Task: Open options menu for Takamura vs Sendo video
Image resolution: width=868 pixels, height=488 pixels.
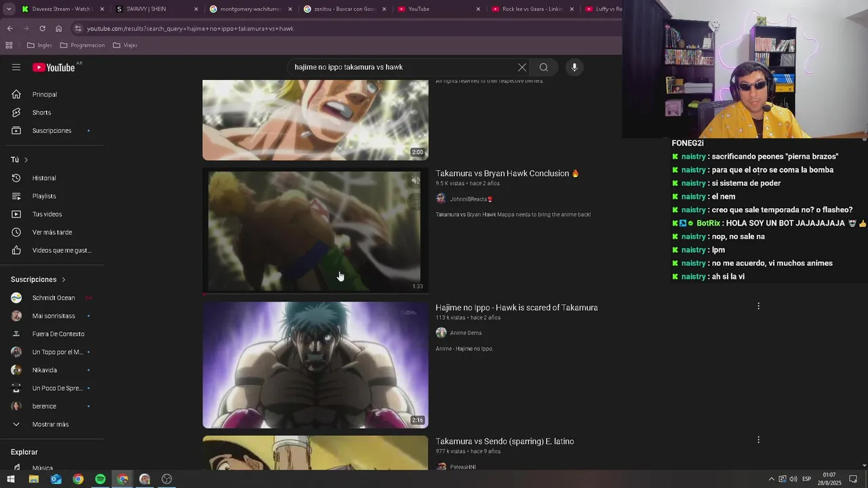Action: pyautogui.click(x=758, y=440)
